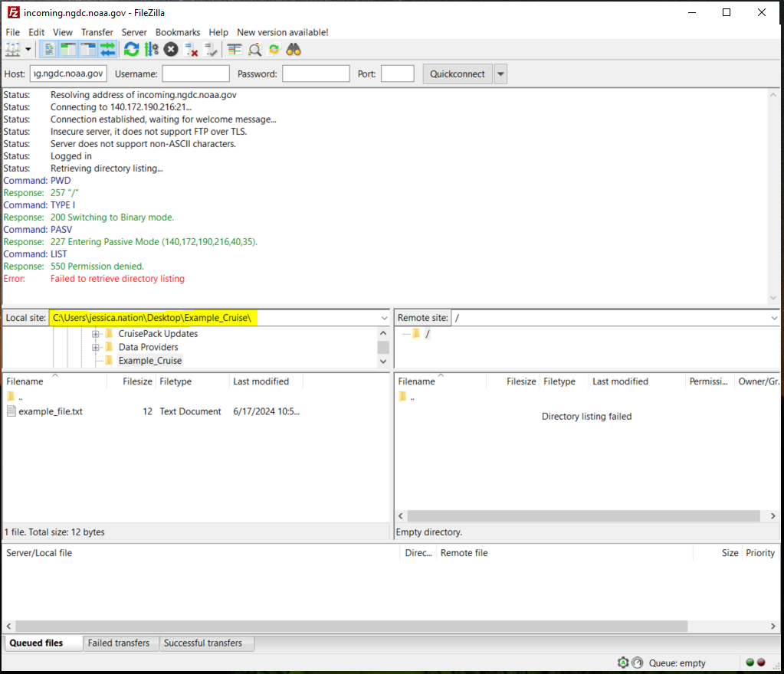
Task: Switch to the Failed transfers tab
Action: pyautogui.click(x=119, y=643)
